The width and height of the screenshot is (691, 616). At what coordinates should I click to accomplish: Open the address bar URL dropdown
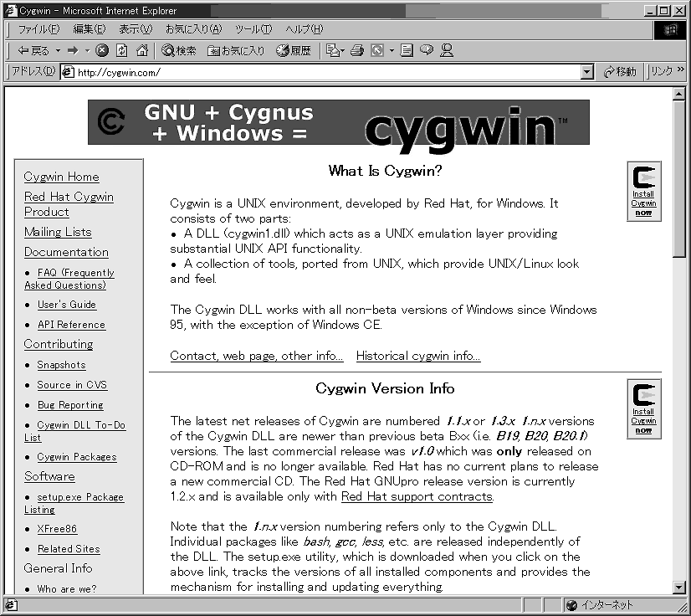pyautogui.click(x=586, y=72)
